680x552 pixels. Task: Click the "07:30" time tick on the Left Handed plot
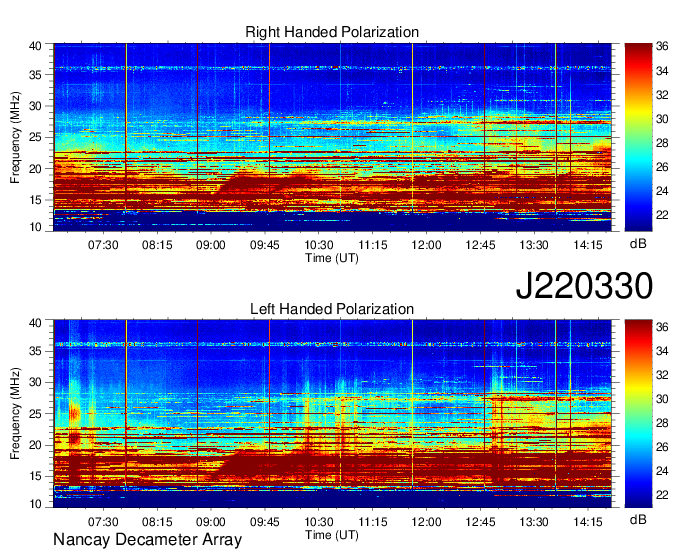pyautogui.click(x=103, y=522)
